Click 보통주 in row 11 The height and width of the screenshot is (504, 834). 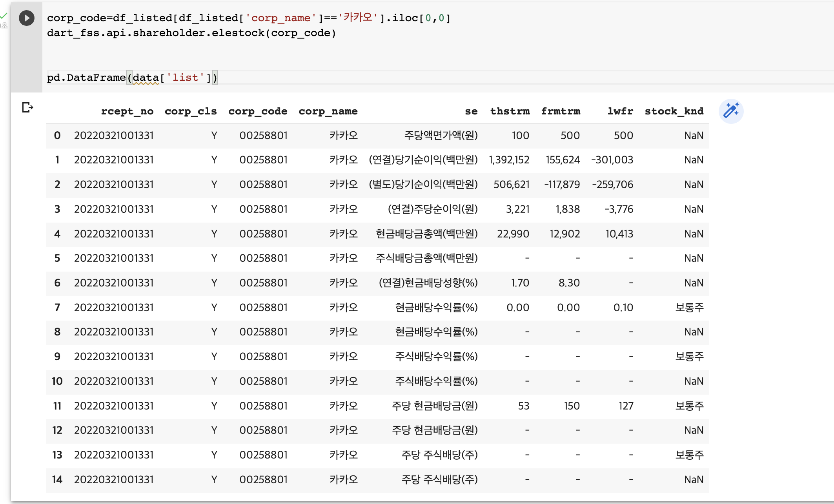(689, 406)
